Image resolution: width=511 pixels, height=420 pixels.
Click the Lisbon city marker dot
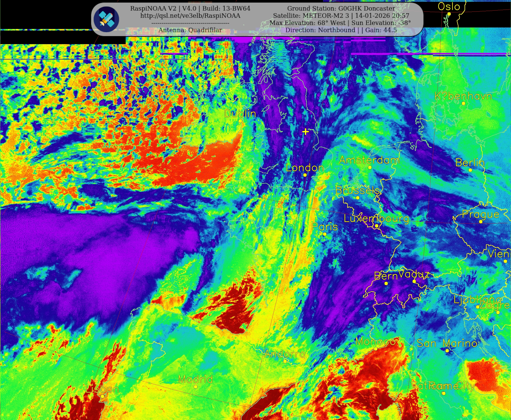coord(103,396)
